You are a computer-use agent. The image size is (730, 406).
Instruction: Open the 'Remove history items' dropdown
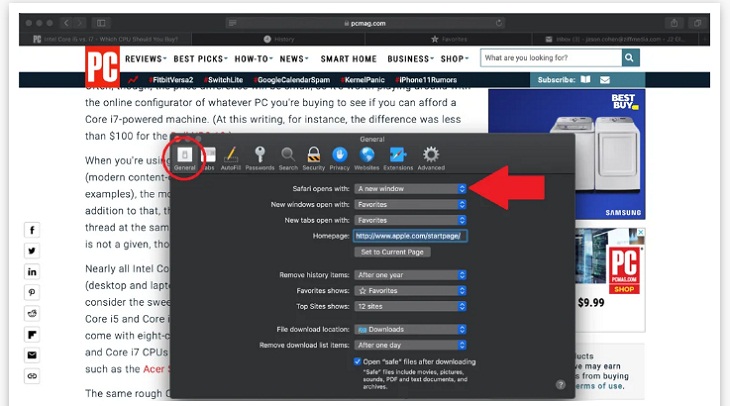point(410,275)
